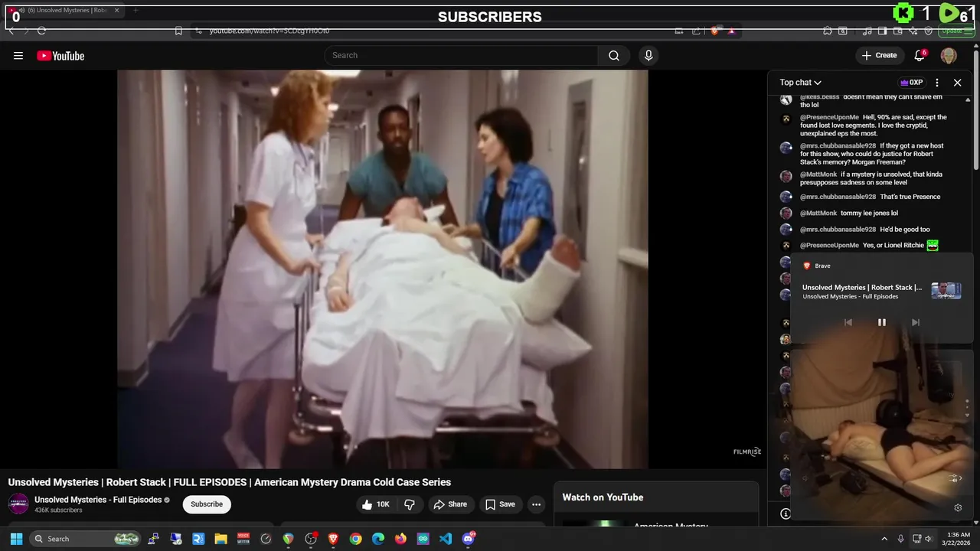
Task: Open File Explorer from the taskbar
Action: 220,539
